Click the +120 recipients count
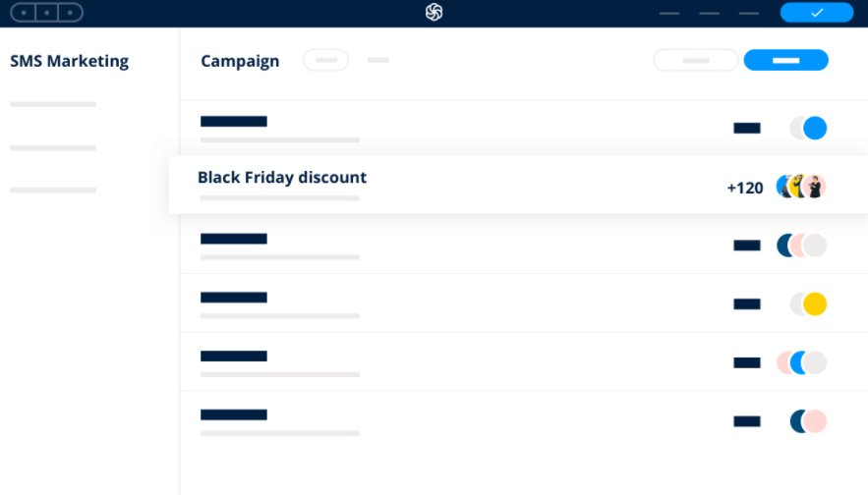 point(744,188)
